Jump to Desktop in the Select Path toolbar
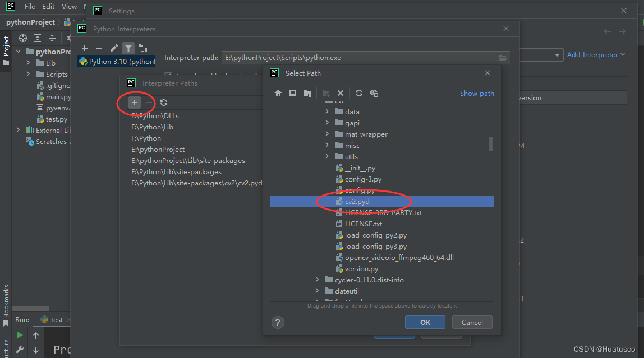644x358 pixels. click(292, 93)
